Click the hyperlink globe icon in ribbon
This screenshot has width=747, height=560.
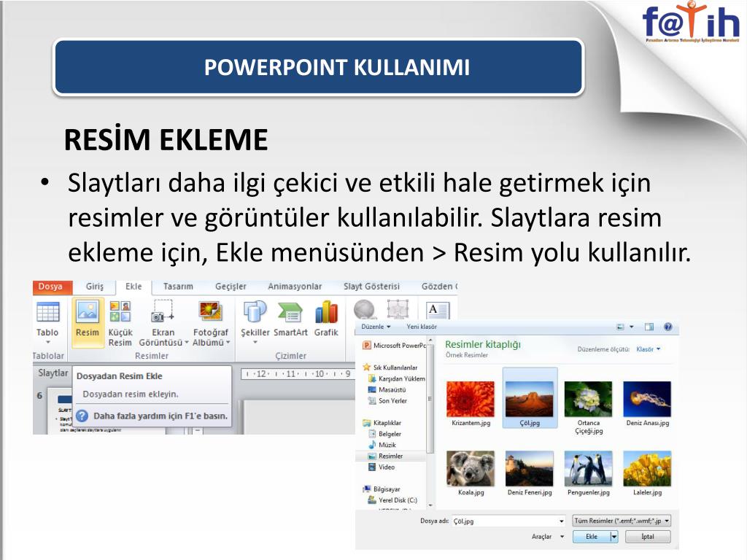(x=365, y=309)
